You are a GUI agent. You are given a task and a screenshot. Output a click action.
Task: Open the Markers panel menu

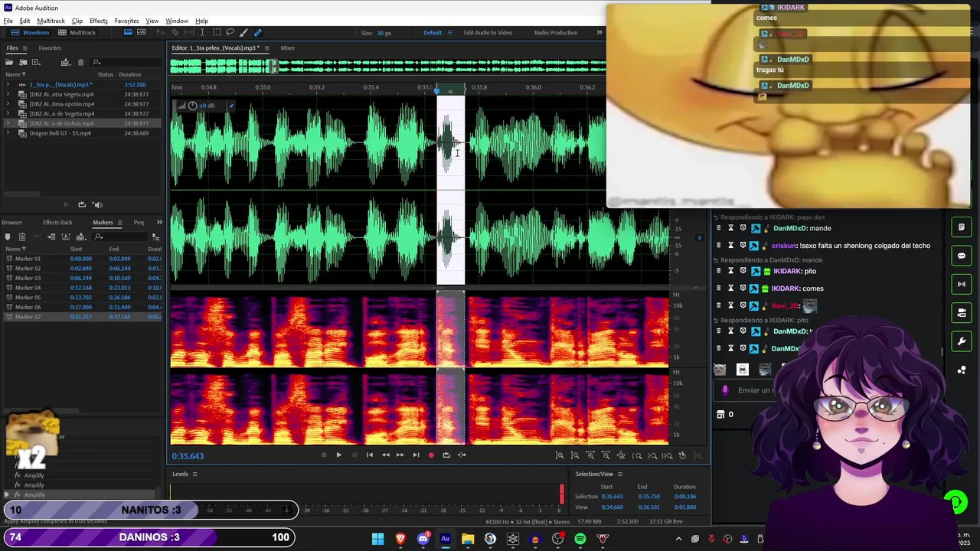point(119,223)
